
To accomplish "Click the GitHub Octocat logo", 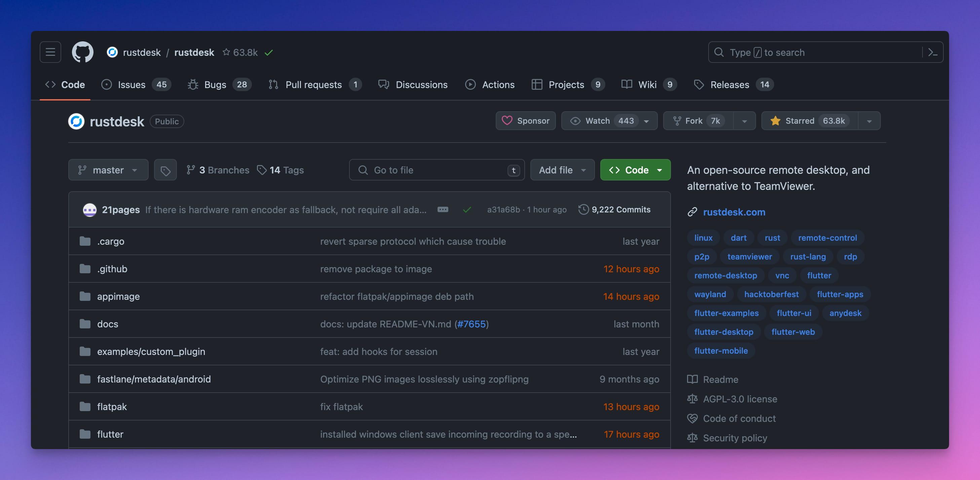I will [82, 52].
